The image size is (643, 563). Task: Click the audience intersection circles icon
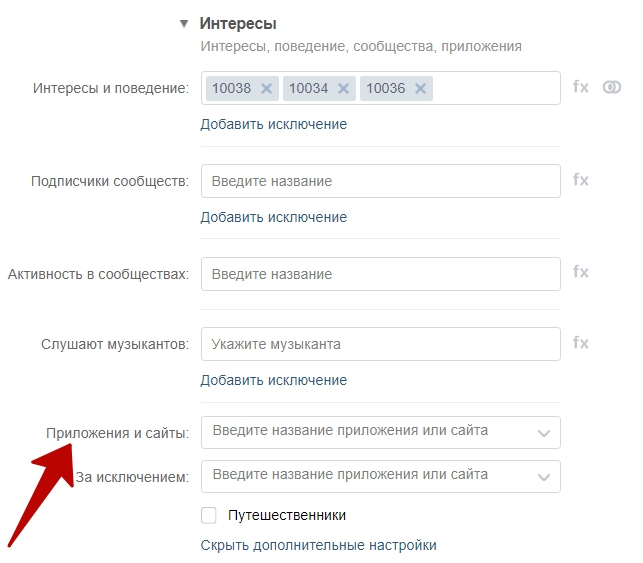click(612, 87)
